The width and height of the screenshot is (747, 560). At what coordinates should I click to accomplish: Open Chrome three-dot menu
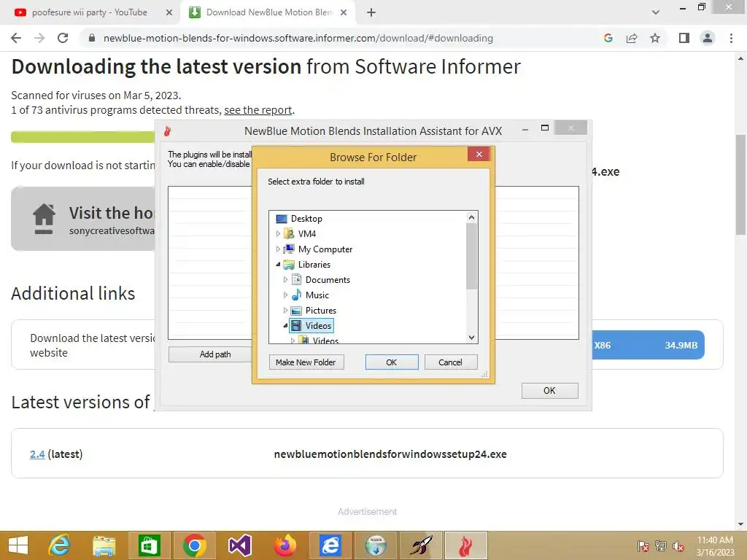pyautogui.click(x=731, y=38)
